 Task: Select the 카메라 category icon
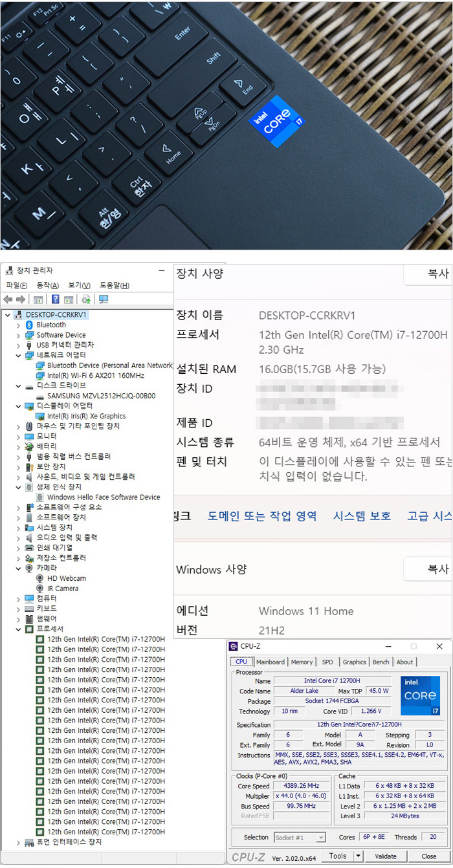[x=29, y=568]
